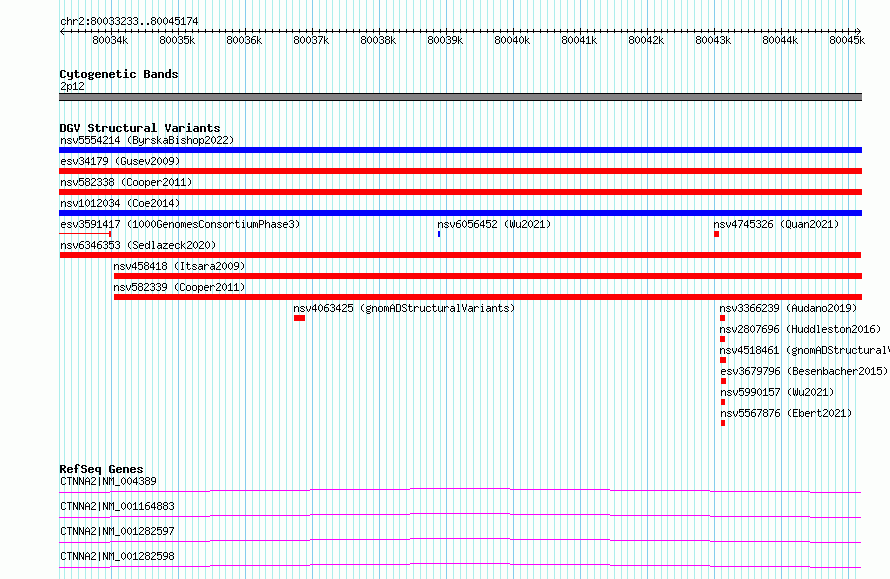Click the nsv5554214 (ByrskaBishop2022) variant label

tap(147, 140)
